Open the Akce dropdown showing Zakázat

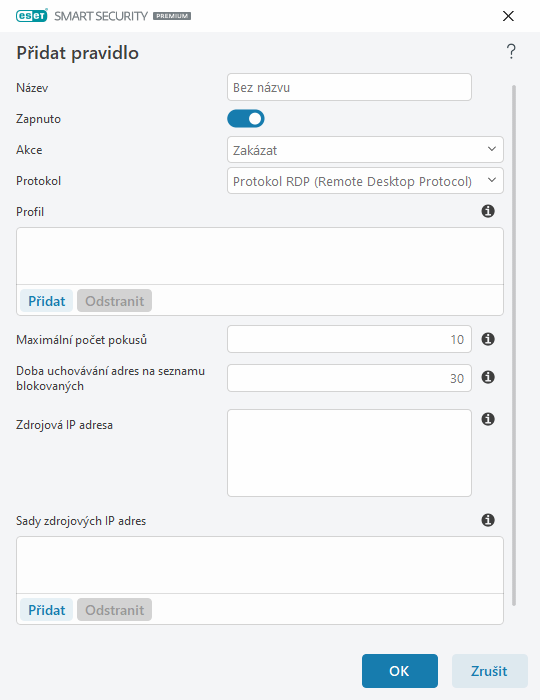pyautogui.click(x=365, y=150)
